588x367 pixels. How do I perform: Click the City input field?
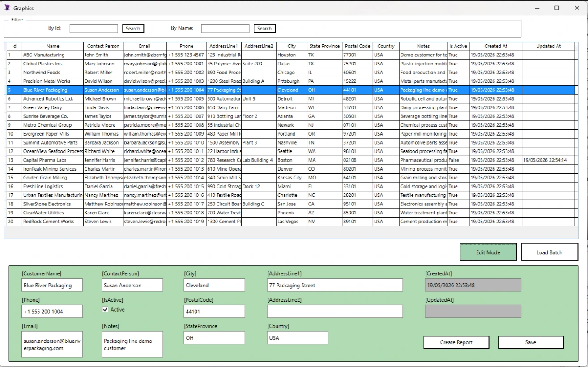point(214,285)
